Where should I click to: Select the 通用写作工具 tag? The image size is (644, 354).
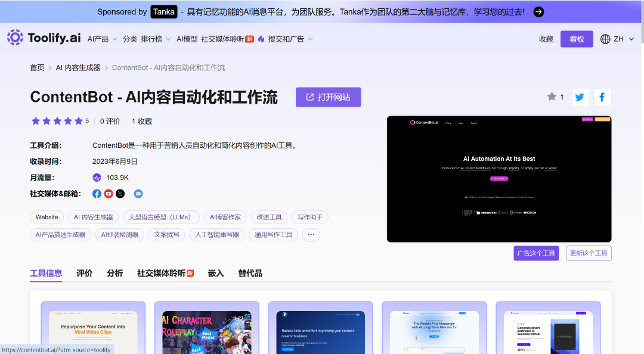(x=273, y=235)
